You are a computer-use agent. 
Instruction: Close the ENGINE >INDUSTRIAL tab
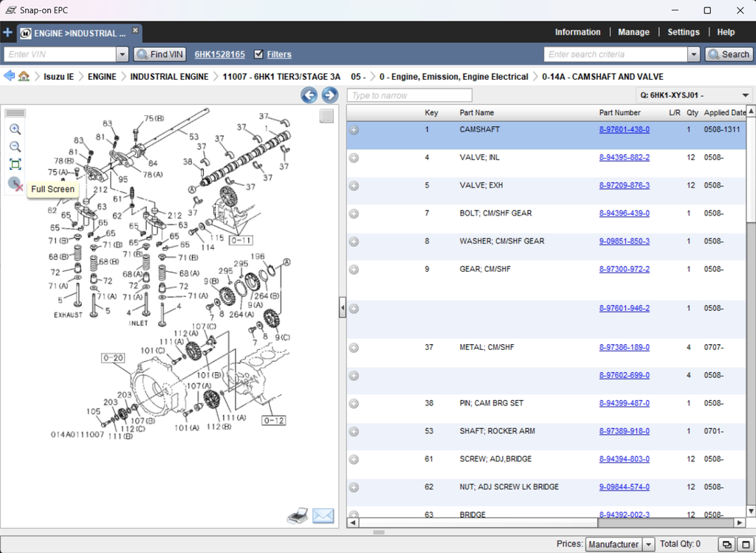point(136,30)
